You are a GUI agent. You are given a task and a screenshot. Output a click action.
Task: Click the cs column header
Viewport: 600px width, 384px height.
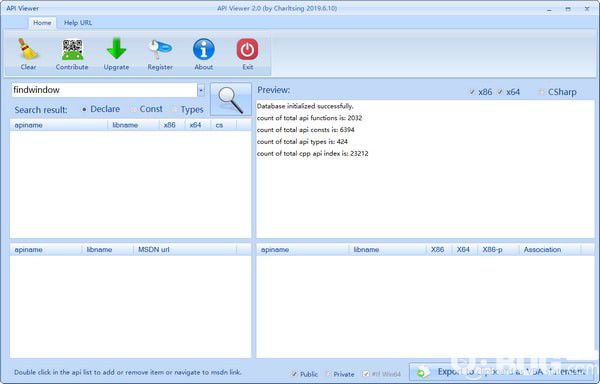[223, 125]
